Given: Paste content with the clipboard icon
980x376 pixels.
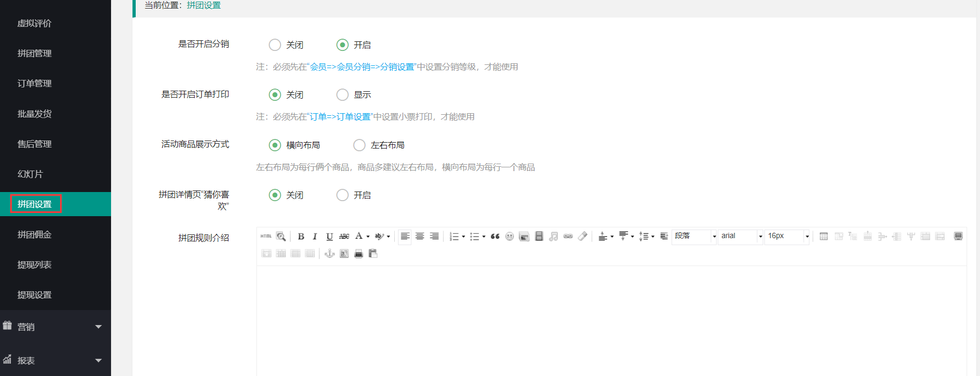Looking at the screenshot, I should point(373,254).
